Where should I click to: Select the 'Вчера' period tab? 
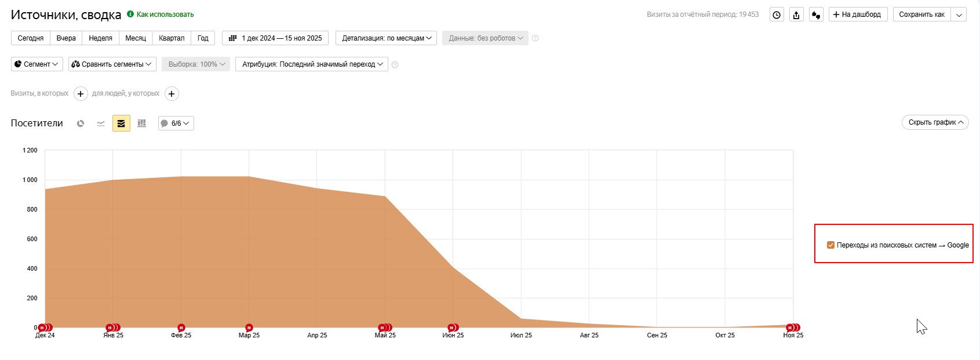pyautogui.click(x=66, y=38)
